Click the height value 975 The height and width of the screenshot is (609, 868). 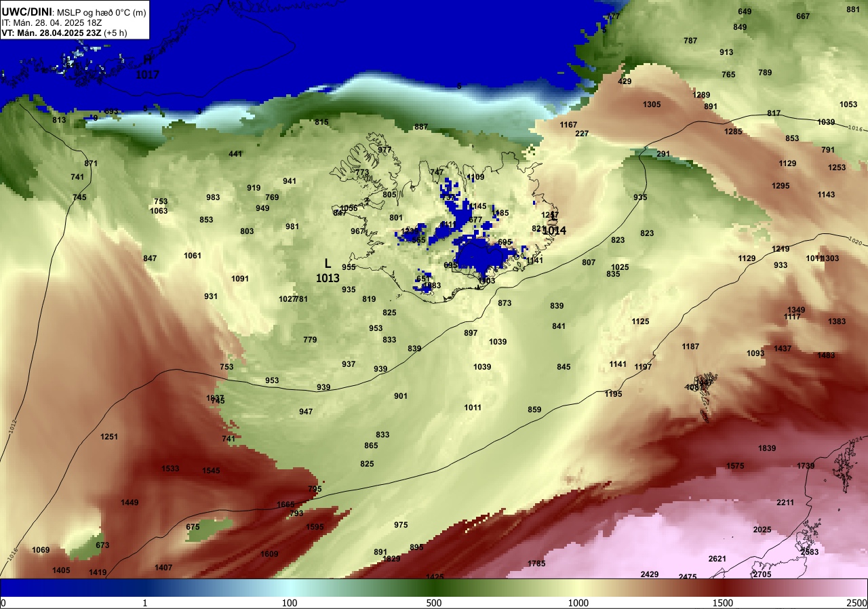401,525
